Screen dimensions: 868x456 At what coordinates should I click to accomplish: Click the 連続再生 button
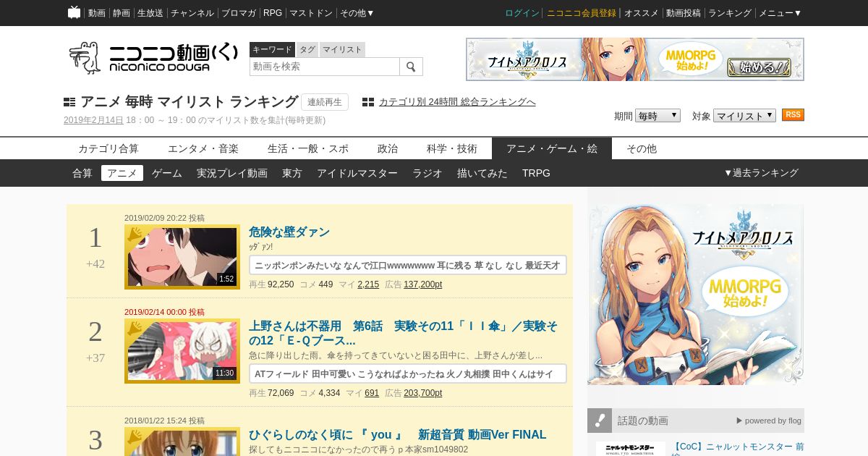(x=325, y=102)
